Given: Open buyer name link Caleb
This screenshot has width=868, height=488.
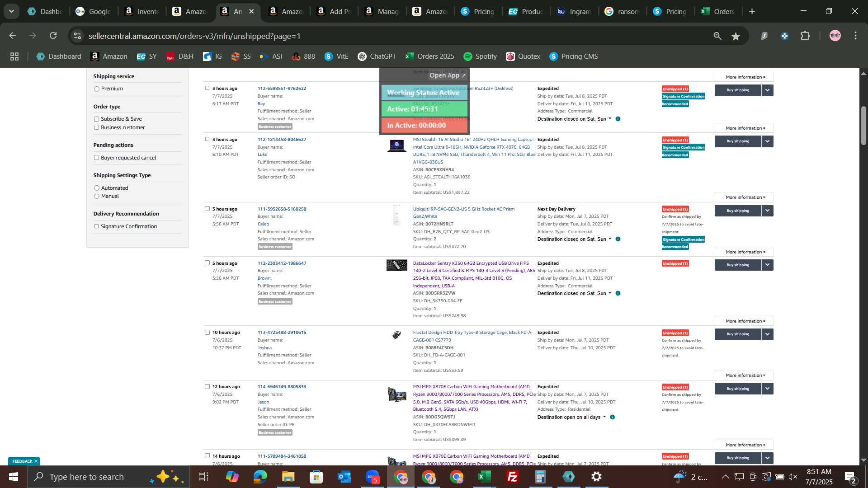Looking at the screenshot, I should click(x=263, y=224).
